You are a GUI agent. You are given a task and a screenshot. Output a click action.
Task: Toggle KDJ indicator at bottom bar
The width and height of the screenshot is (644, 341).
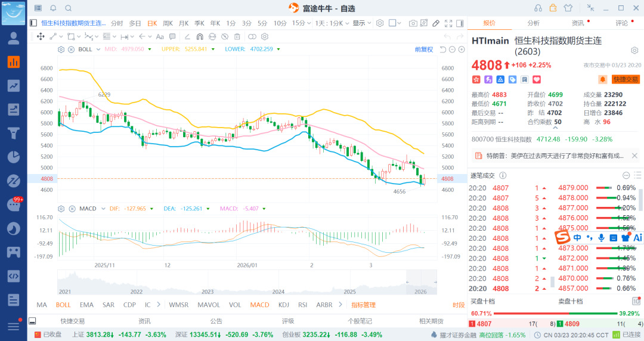[x=284, y=305]
